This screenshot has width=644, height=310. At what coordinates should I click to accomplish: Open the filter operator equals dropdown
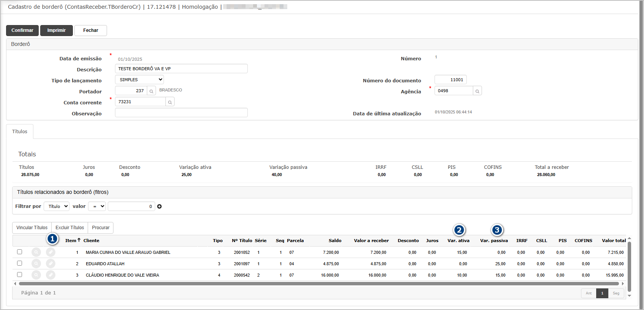[x=97, y=206]
